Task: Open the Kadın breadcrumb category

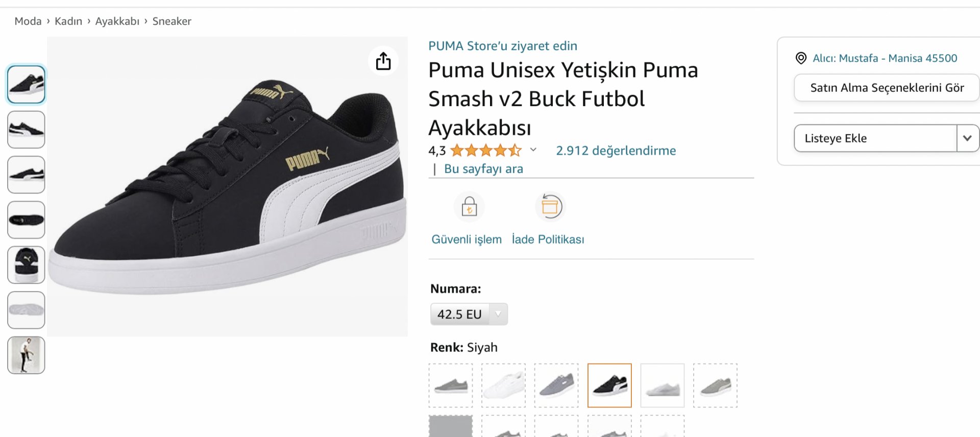Action: click(68, 21)
